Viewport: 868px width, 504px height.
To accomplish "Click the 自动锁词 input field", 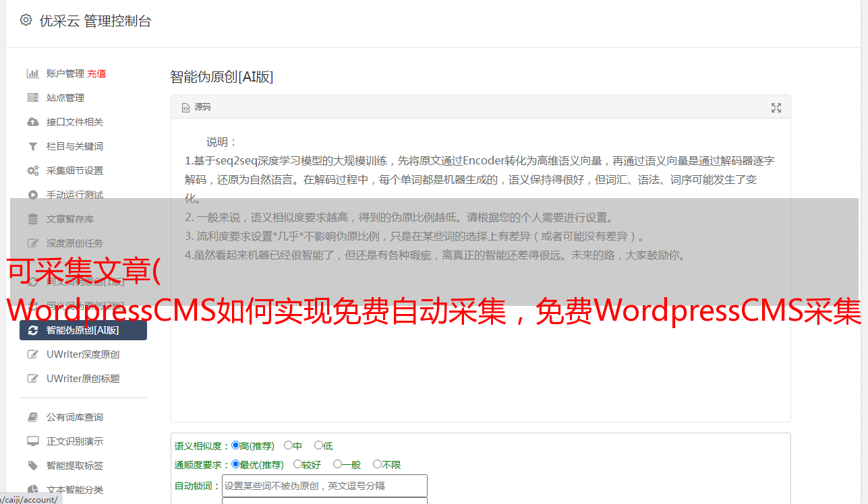I will click(x=324, y=486).
